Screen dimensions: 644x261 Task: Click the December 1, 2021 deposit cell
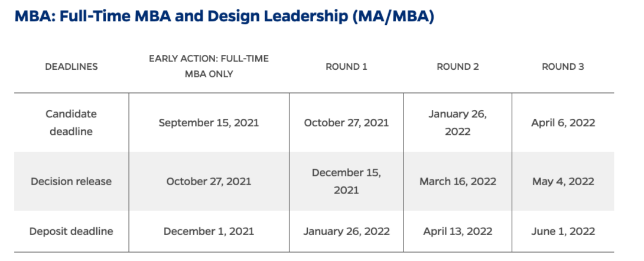pos(209,231)
